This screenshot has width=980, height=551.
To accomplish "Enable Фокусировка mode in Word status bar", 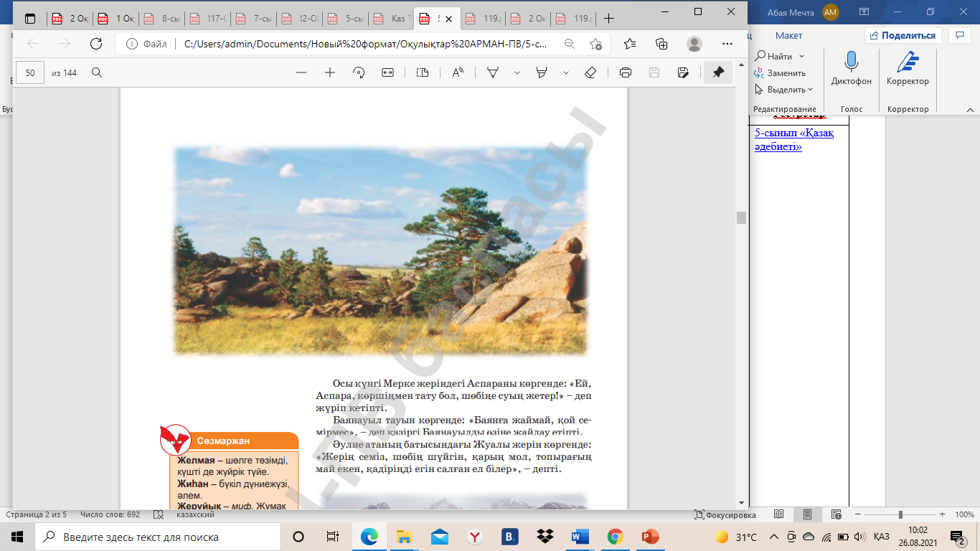I will click(725, 515).
